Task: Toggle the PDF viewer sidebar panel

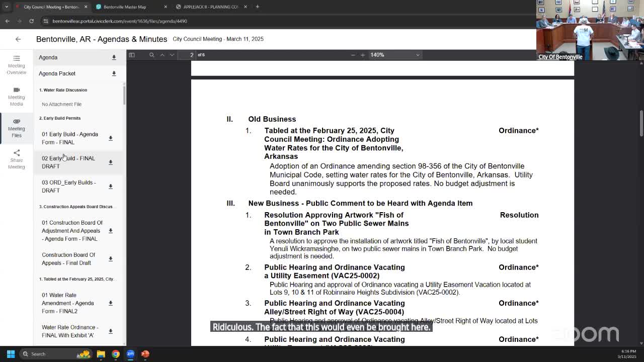Action: pyautogui.click(x=132, y=55)
